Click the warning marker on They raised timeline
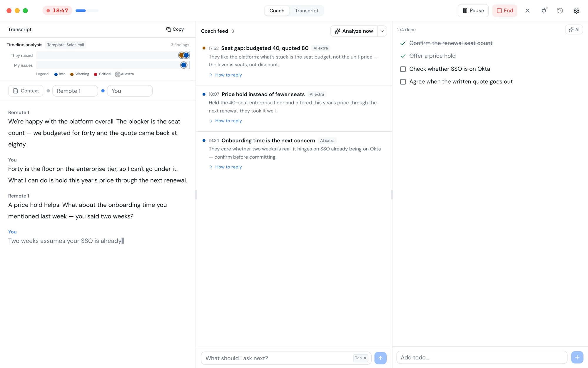 [181, 55]
